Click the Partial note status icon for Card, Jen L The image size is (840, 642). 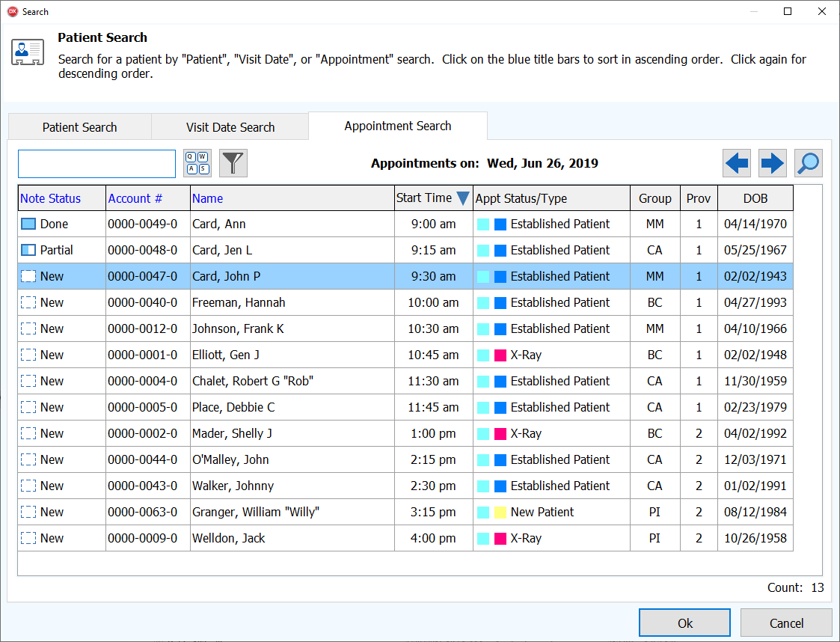(28, 250)
